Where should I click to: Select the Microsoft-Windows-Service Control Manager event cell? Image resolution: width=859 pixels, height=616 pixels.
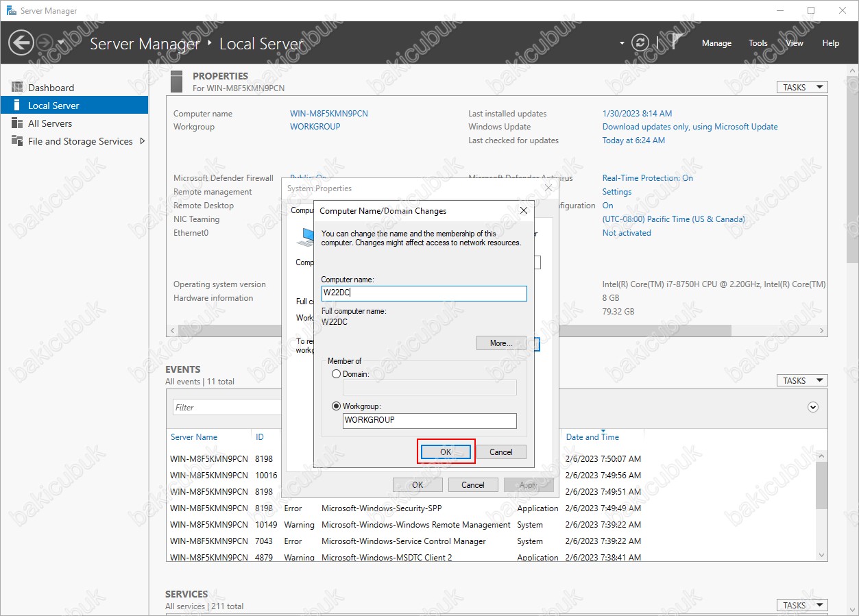click(404, 541)
